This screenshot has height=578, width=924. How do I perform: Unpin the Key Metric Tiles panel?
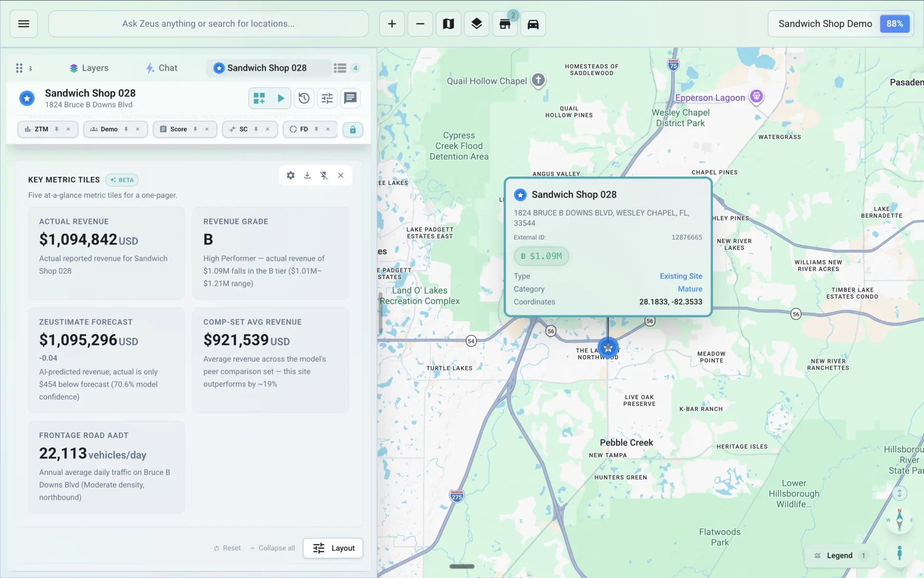tap(324, 175)
